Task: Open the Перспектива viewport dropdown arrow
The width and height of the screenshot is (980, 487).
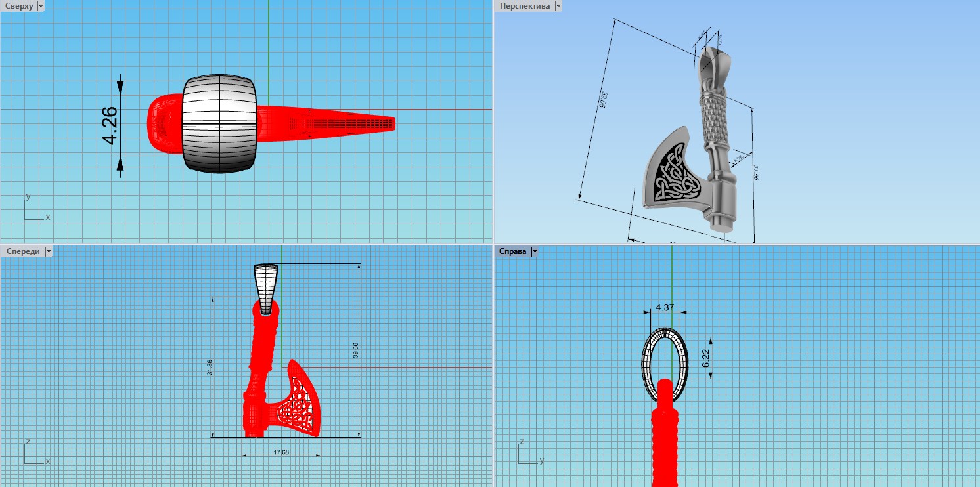Action: tap(558, 6)
